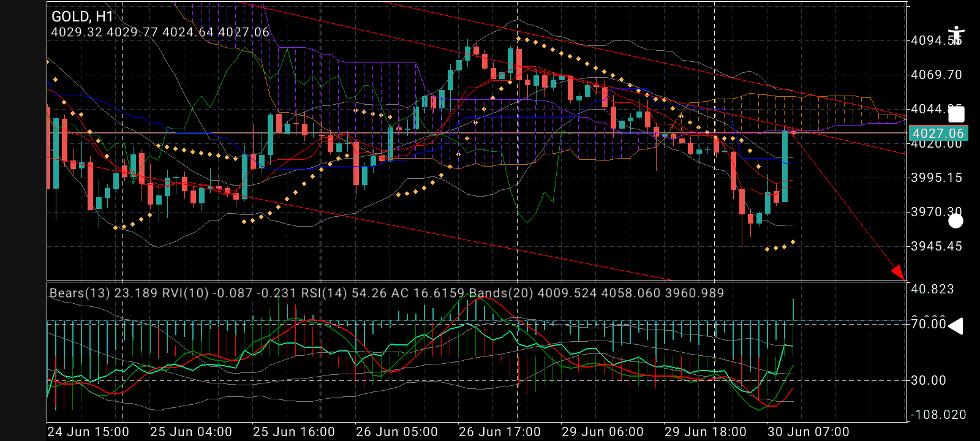This screenshot has width=980, height=441.
Task: Go home using the circle navigation button
Action: [x=956, y=221]
